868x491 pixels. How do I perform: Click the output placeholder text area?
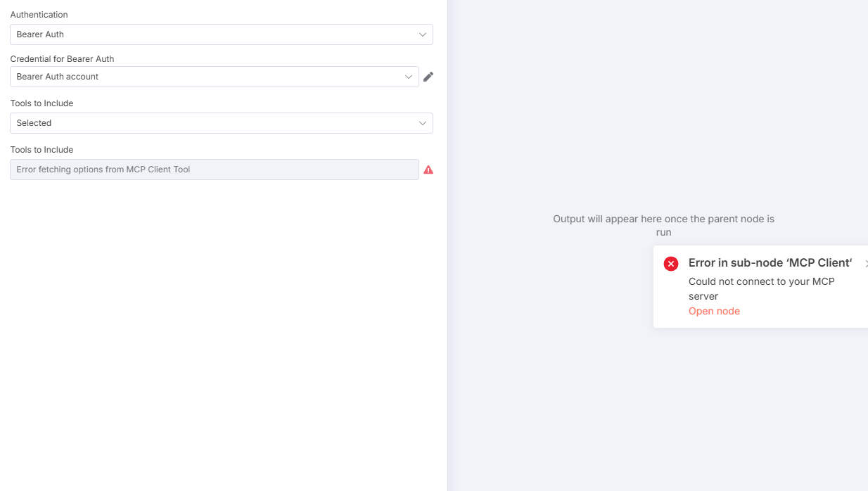(x=663, y=225)
